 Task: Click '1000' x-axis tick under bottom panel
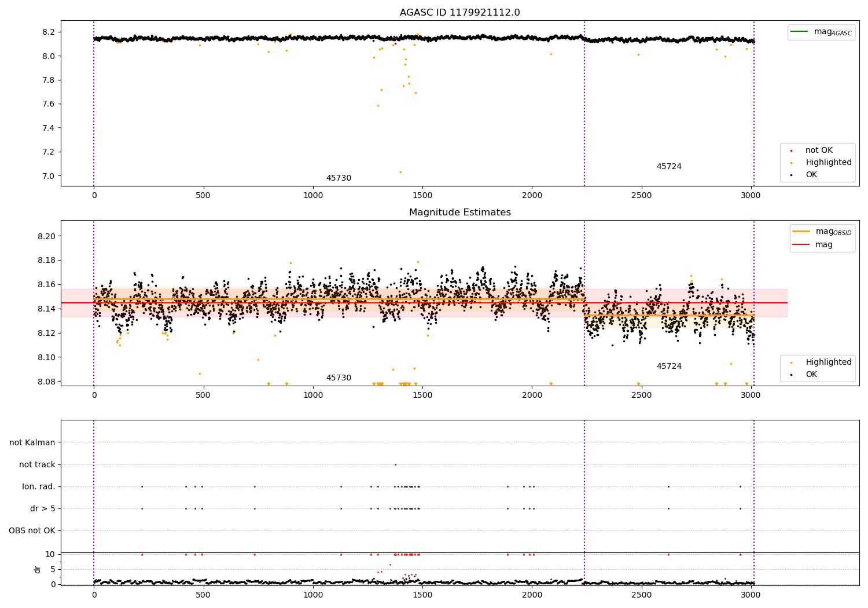[313, 594]
